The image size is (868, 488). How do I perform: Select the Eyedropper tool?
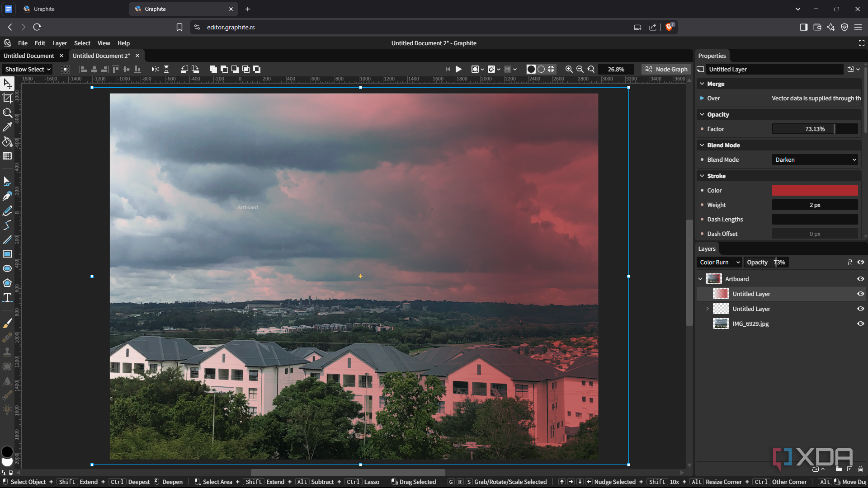pyautogui.click(x=7, y=127)
